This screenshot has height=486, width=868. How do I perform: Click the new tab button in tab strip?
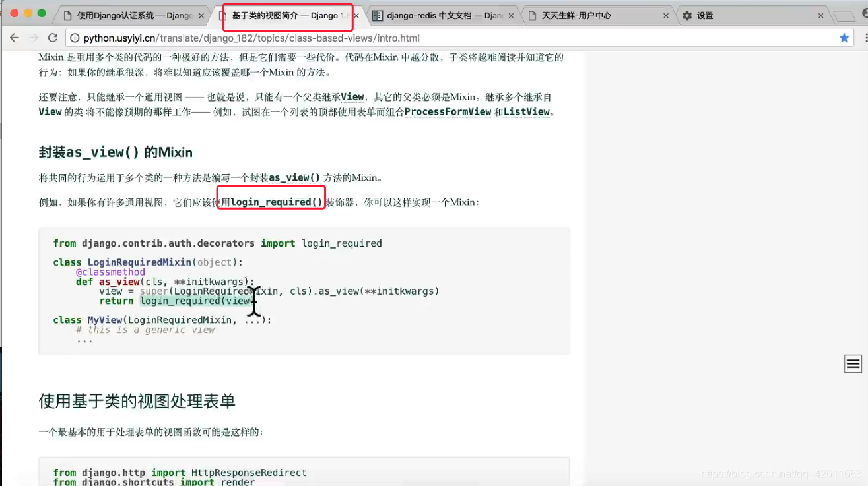pos(844,16)
